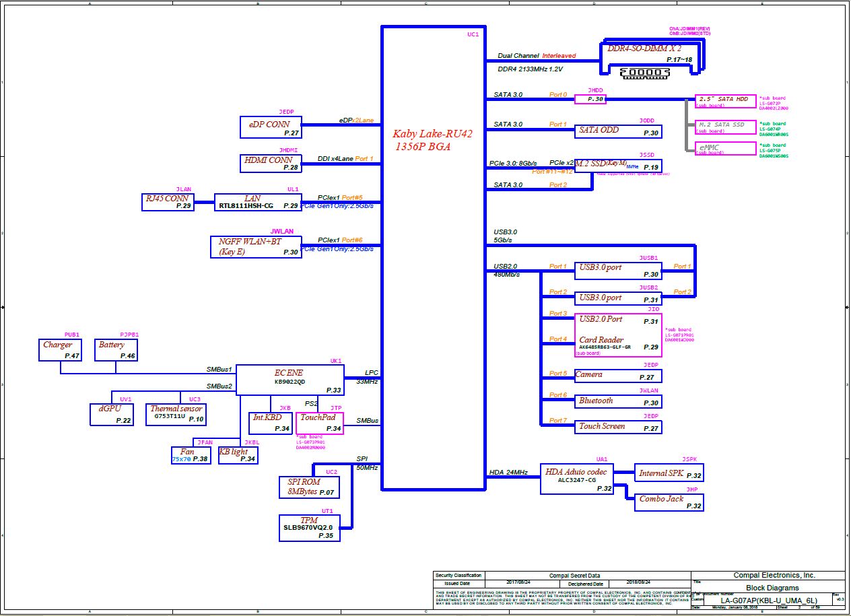Click the ChA:JDIMM1(REV) label
This screenshot has width=851, height=616.
tap(689, 30)
